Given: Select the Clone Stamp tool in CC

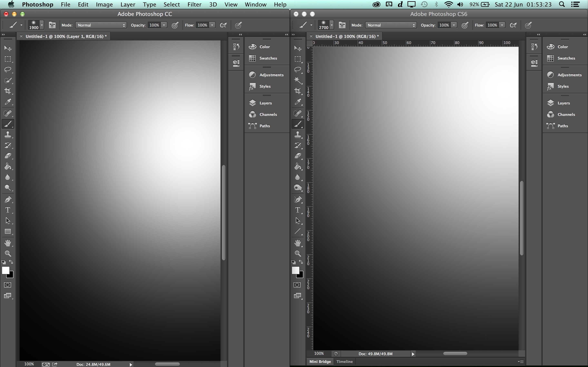Looking at the screenshot, I should [x=8, y=135].
